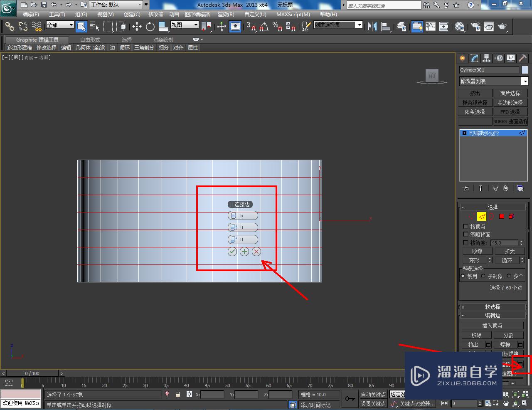This screenshot has height=410, width=532.
Task: Collapse the 选择 rollout
Action: coord(493,207)
